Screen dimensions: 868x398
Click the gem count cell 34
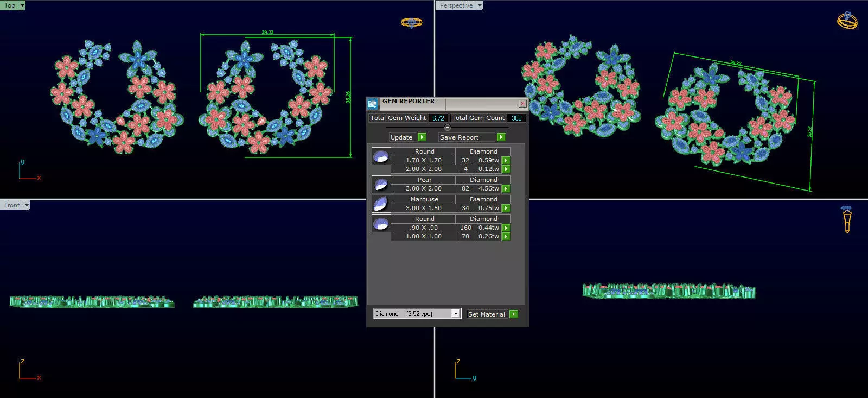(x=465, y=209)
